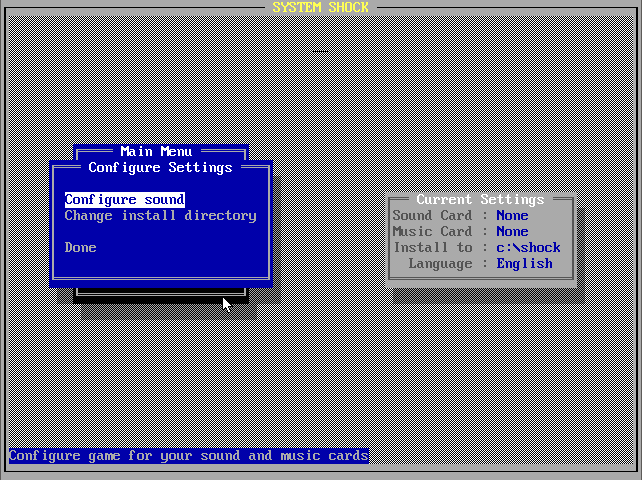Click the Current Settings panel title
The image size is (642, 480).
(480, 200)
